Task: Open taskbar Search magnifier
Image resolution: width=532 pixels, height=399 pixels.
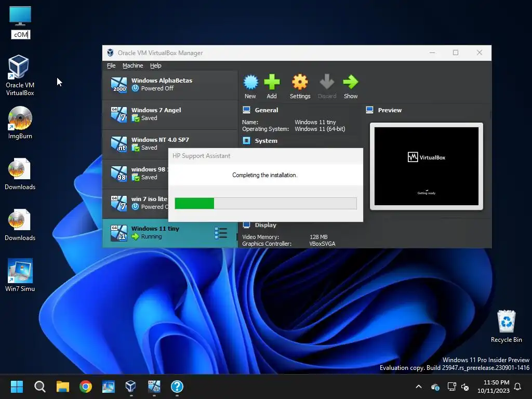Action: tap(39, 387)
